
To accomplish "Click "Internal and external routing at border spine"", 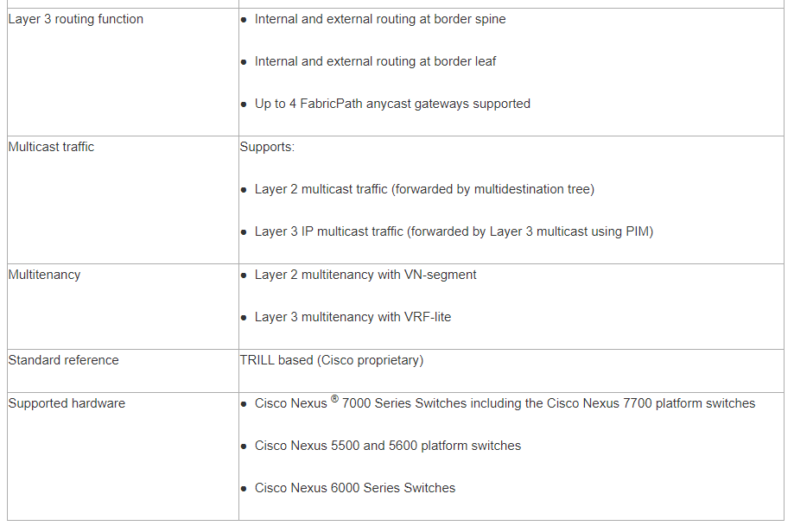I will pyautogui.click(x=380, y=19).
